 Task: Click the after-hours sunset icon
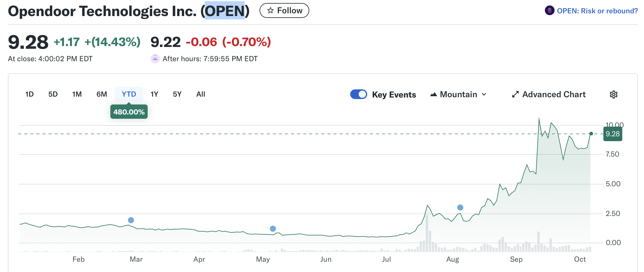(155, 58)
